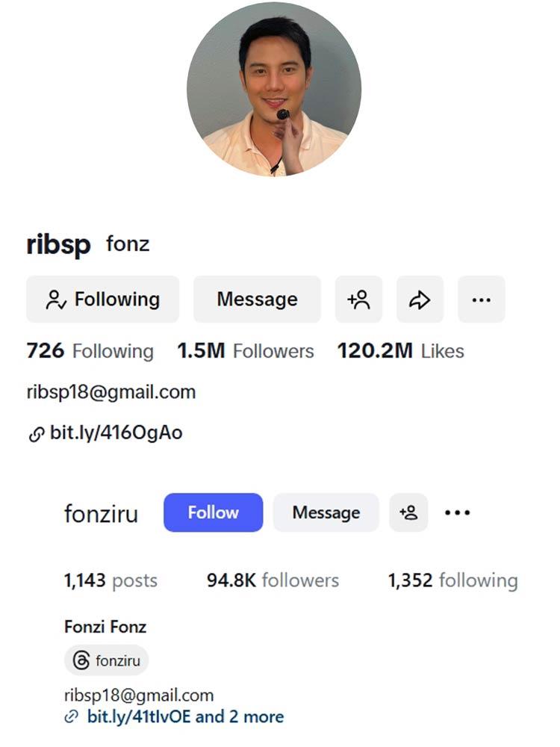
Task: Follow fonziru with the blue Follow button
Action: [x=213, y=512]
